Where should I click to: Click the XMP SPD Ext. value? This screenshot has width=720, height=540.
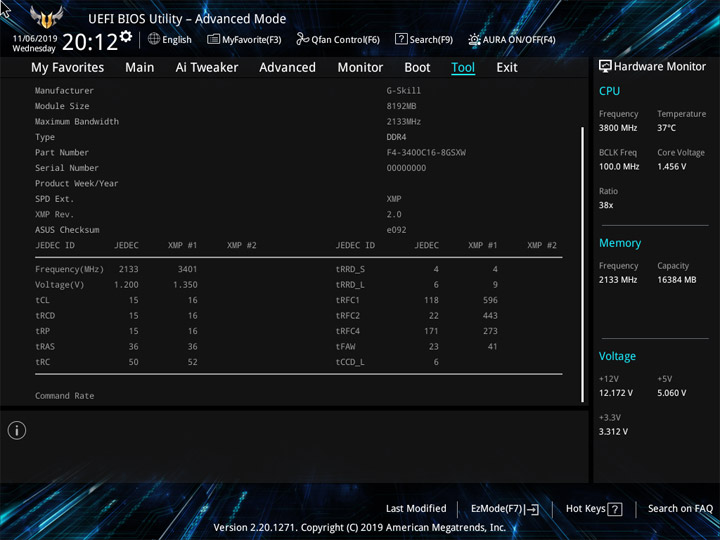(x=394, y=199)
